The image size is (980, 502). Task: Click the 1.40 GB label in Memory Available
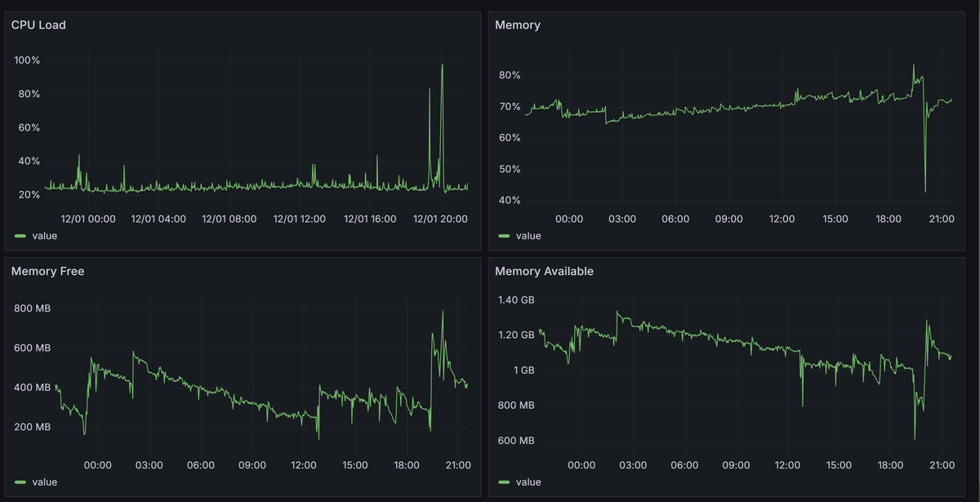(x=516, y=300)
